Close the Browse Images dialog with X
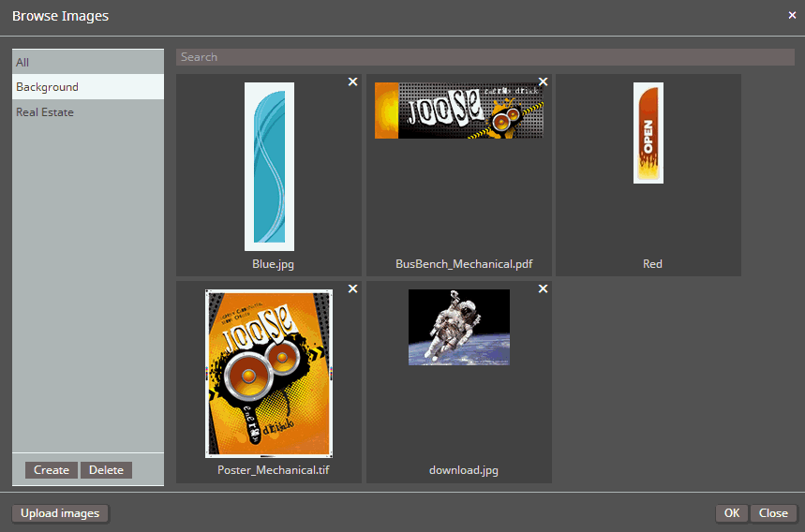Viewport: 805px width, 532px height. click(792, 15)
